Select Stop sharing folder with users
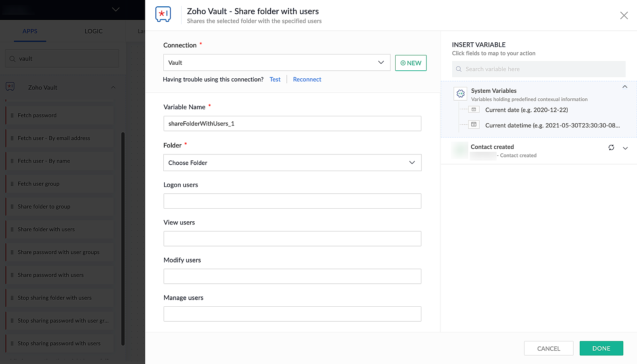The image size is (637, 364). click(x=60, y=298)
